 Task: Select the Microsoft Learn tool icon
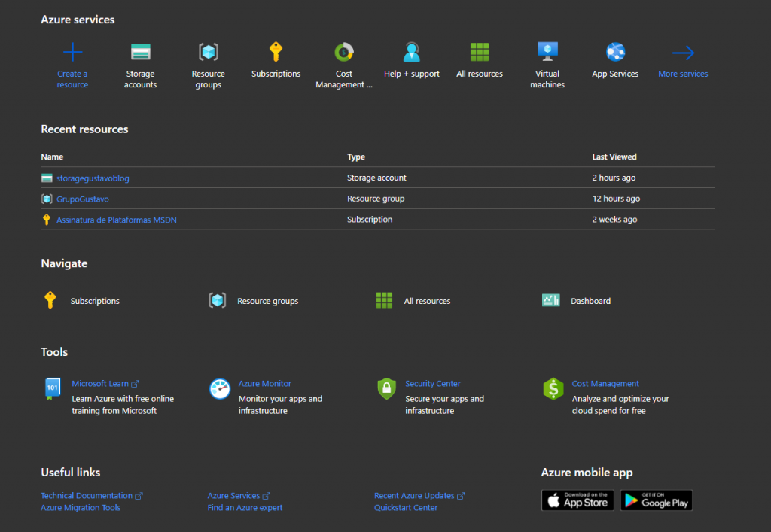[52, 389]
